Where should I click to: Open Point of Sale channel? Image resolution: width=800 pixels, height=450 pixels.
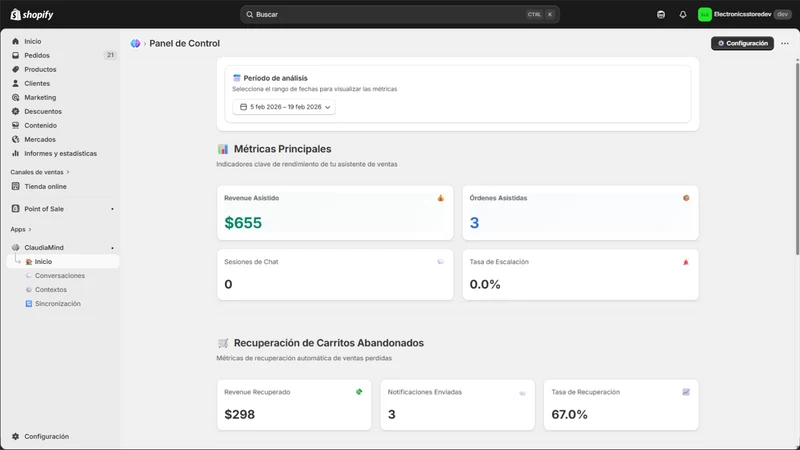[x=44, y=209]
